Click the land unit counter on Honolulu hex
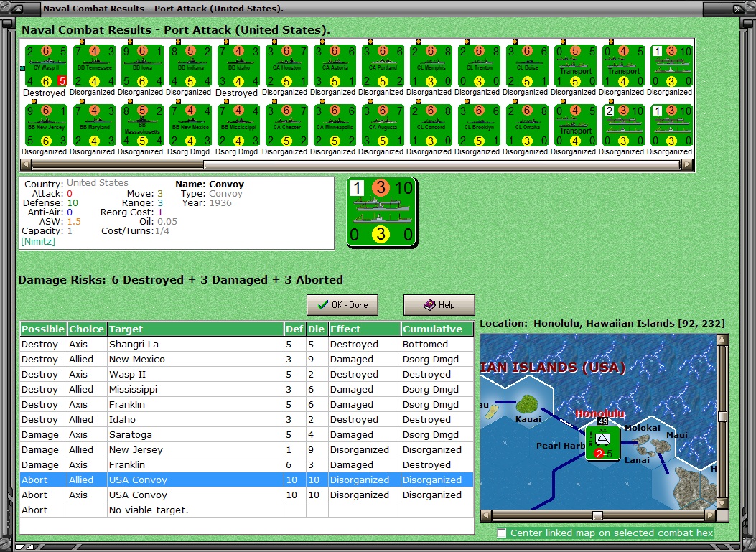This screenshot has height=552, width=756. click(x=602, y=443)
